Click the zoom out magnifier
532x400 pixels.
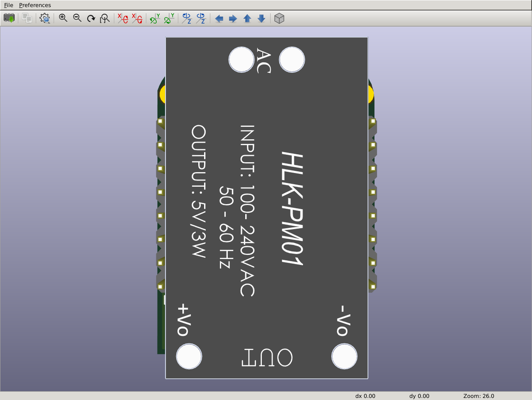coord(77,18)
